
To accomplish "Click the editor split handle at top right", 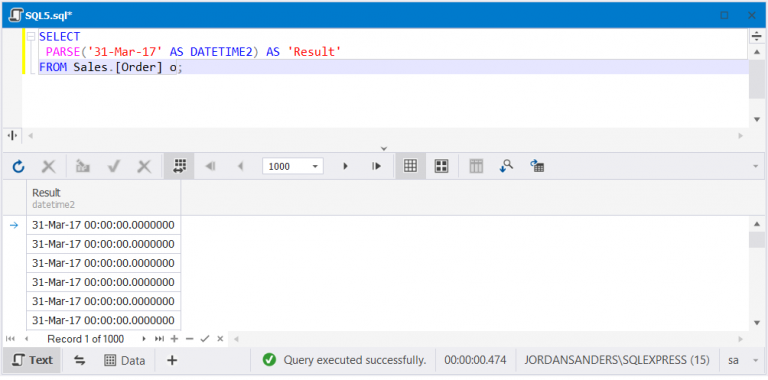I will point(757,36).
